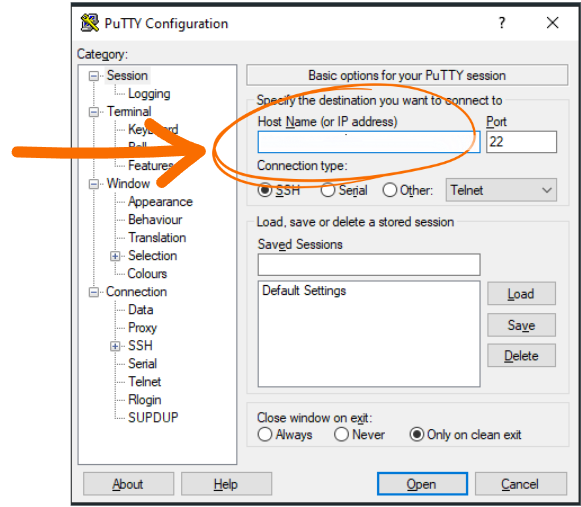Click the Load button
The height and width of the screenshot is (507, 581).
521,294
